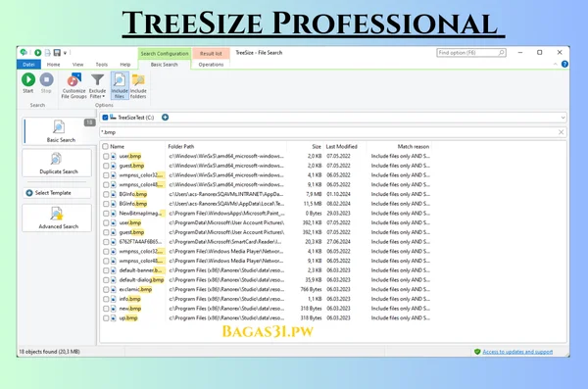Switch to the Operations tab

click(211, 65)
